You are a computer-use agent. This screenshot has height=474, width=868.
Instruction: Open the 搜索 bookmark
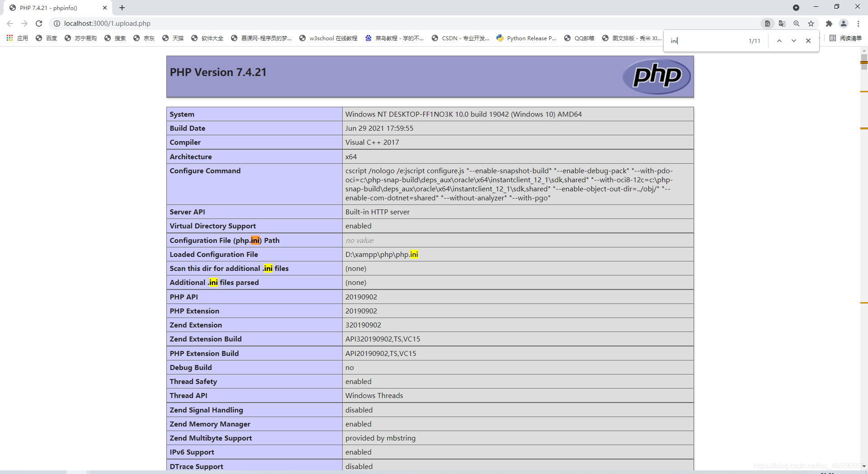115,38
